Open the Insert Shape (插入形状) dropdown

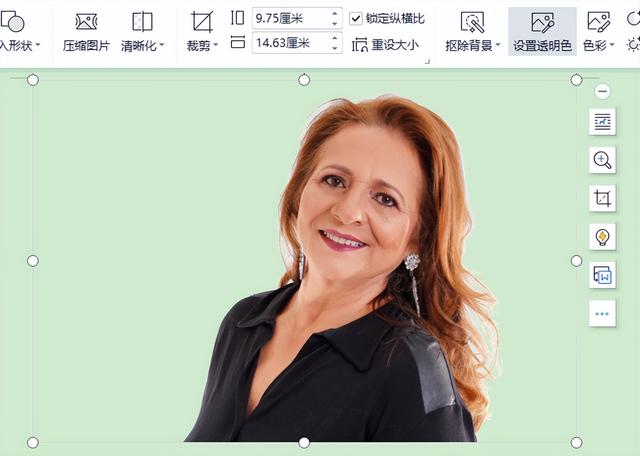[x=38, y=45]
